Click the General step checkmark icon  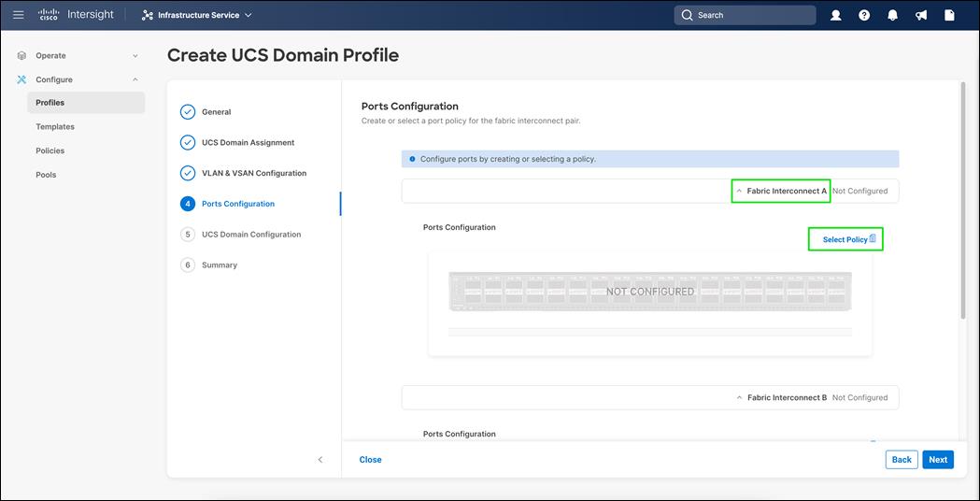tap(188, 112)
